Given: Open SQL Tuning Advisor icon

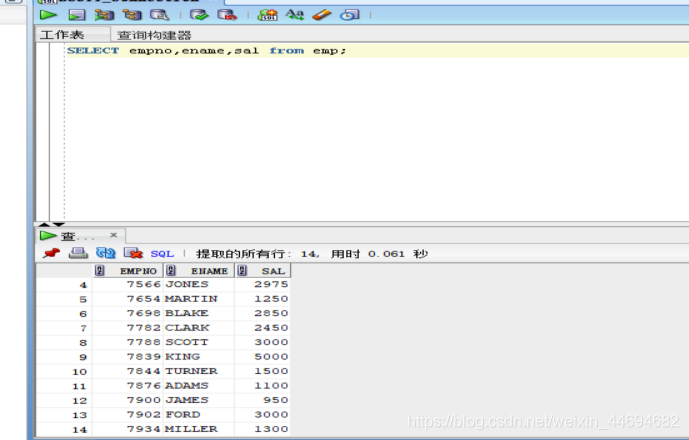Looking at the screenshot, I should pyautogui.click(x=159, y=15).
